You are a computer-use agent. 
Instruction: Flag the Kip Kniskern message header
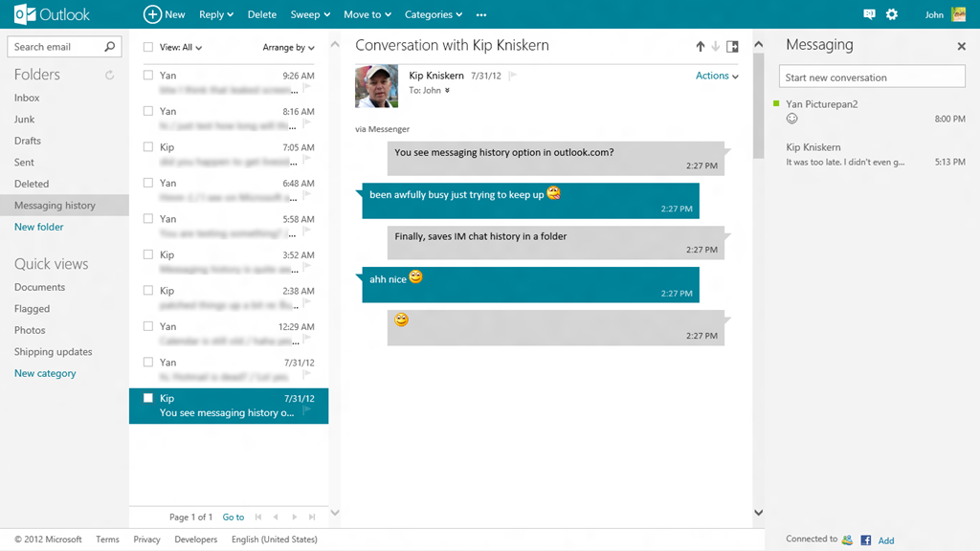point(513,76)
